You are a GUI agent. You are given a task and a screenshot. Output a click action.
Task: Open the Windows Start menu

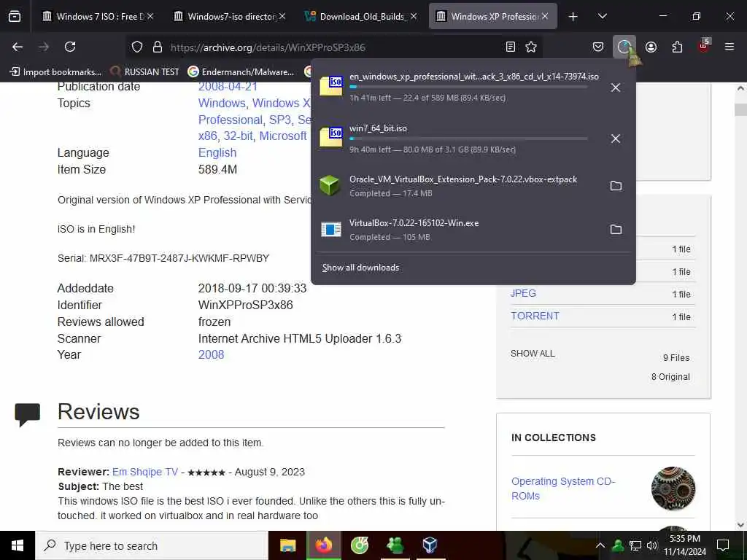click(x=18, y=545)
